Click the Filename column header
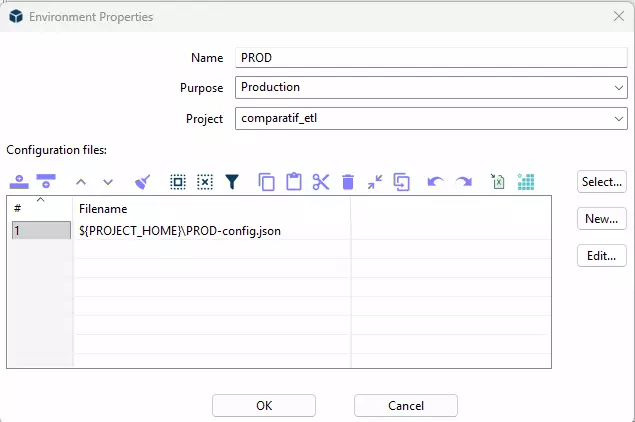 [211, 209]
